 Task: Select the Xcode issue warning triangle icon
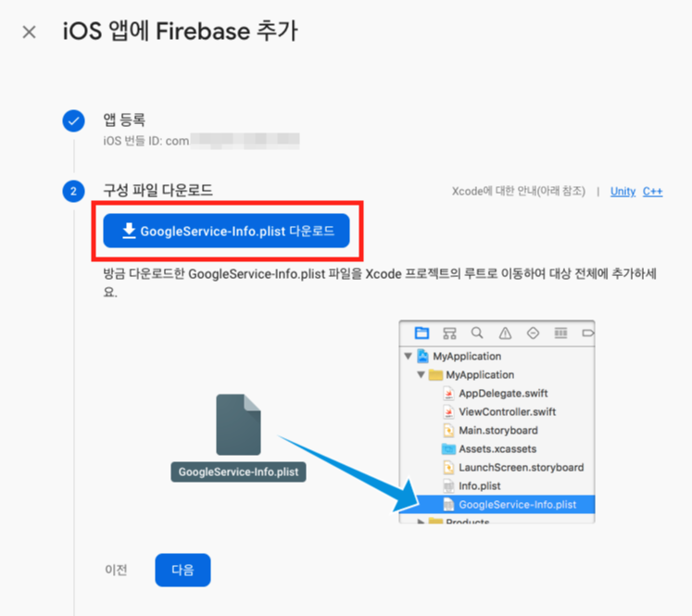(505, 333)
